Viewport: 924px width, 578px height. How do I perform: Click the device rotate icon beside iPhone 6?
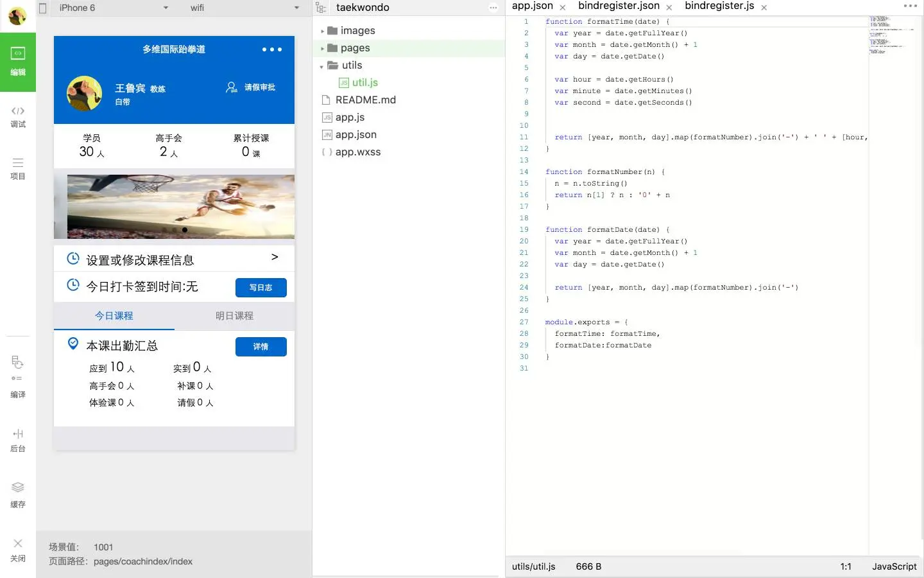43,8
